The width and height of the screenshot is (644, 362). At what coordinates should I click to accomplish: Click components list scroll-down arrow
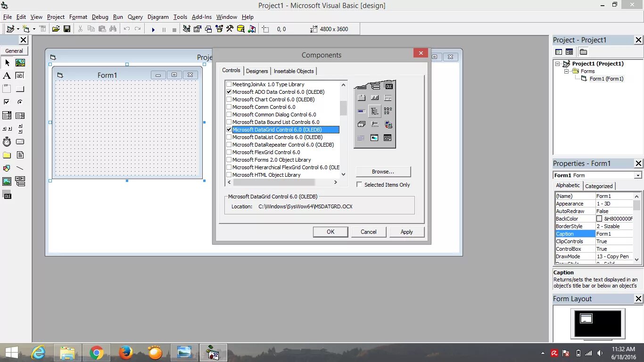343,174
